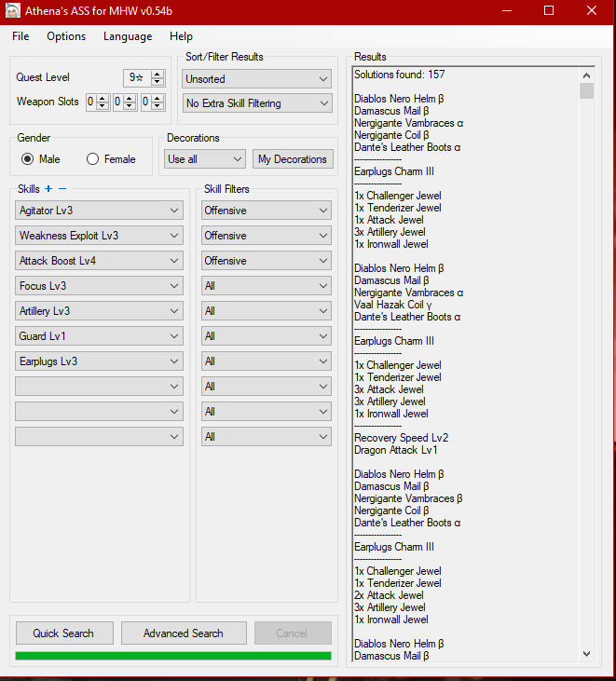The width and height of the screenshot is (616, 681).
Task: Start a Quick Search
Action: (64, 633)
